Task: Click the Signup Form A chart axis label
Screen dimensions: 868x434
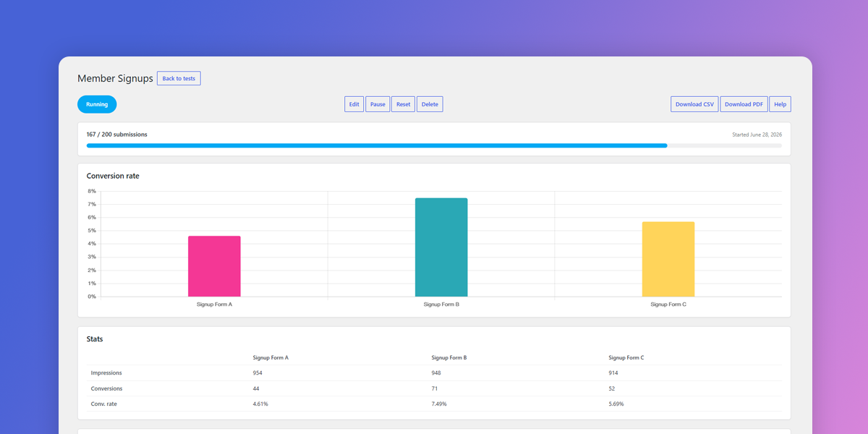Action: [214, 305]
